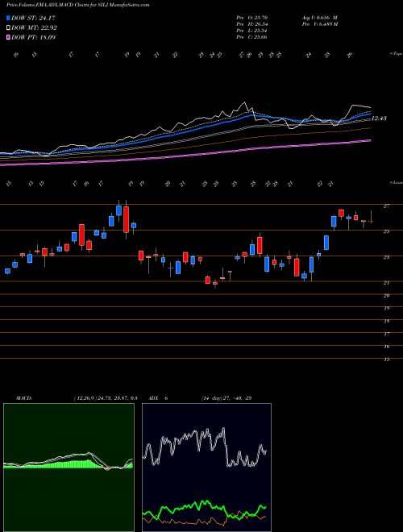Click the last candlestick on the price chart

coord(371,221)
